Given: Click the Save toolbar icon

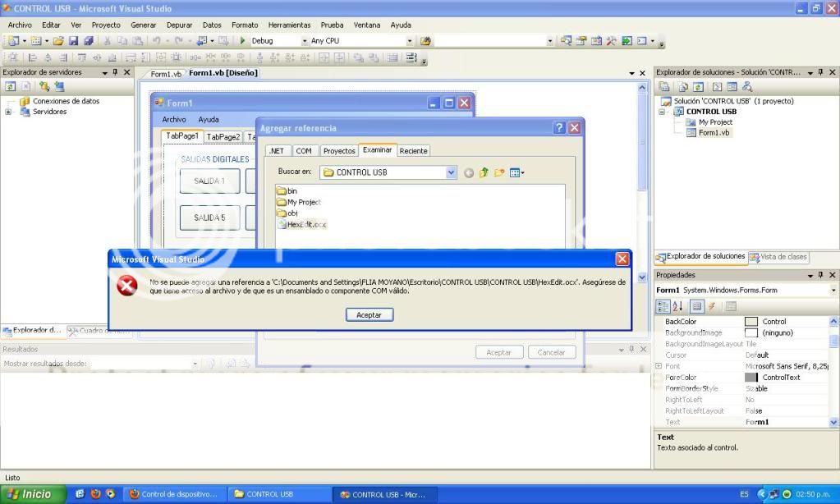Looking at the screenshot, I should tap(73, 41).
